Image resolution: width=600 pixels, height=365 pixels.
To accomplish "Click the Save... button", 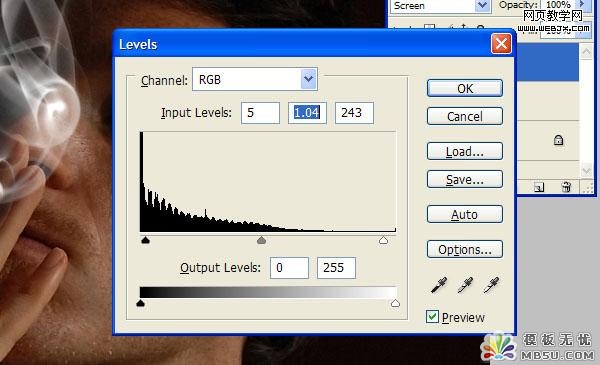I will click(x=465, y=179).
